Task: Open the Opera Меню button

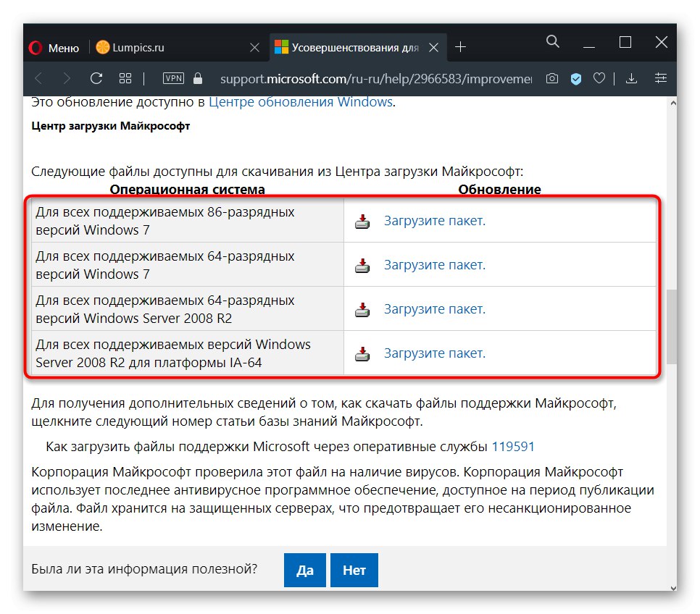Action: tap(54, 48)
